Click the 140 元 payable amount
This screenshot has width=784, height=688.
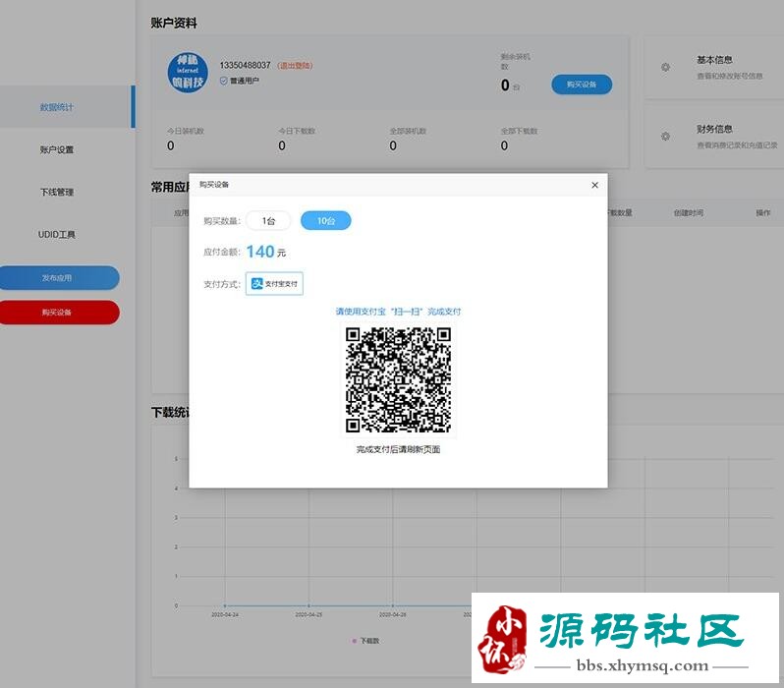pyautogui.click(x=266, y=252)
